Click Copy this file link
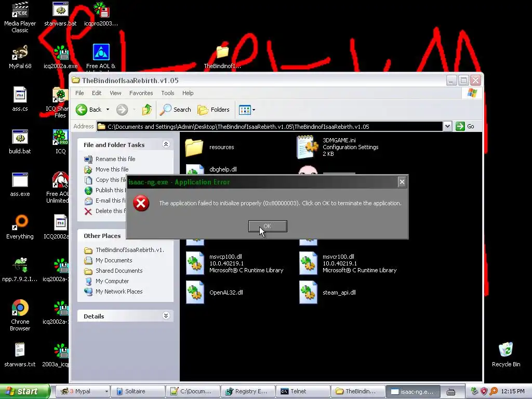This screenshot has width=532, height=399. pyautogui.click(x=111, y=180)
